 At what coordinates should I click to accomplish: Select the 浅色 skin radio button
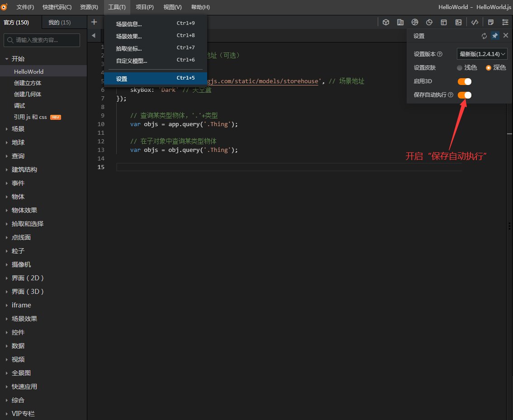coord(459,67)
